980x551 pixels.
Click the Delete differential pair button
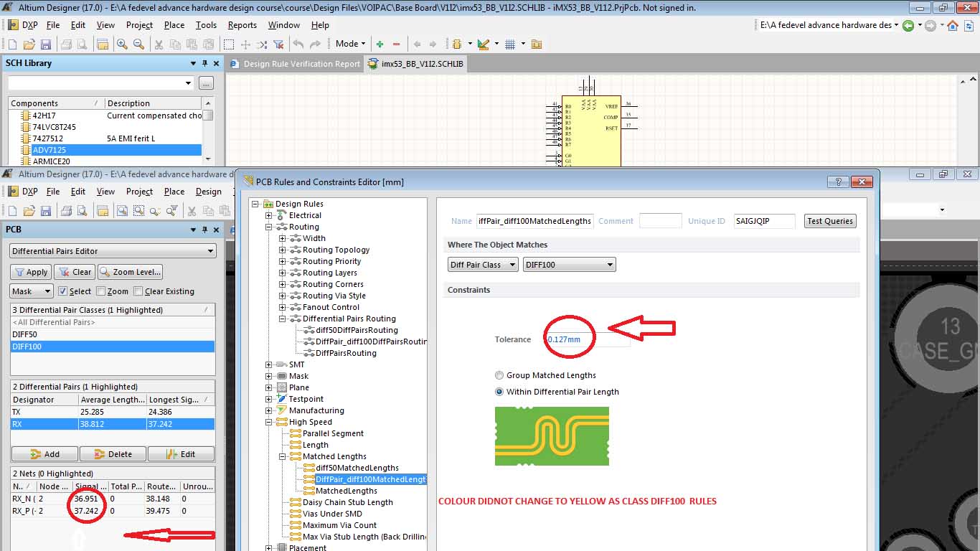pyautogui.click(x=113, y=454)
